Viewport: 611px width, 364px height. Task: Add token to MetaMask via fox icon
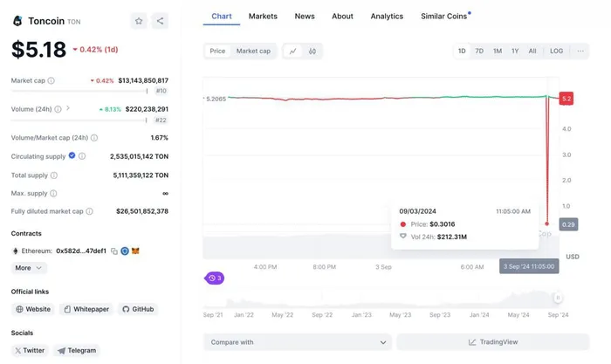pos(135,251)
